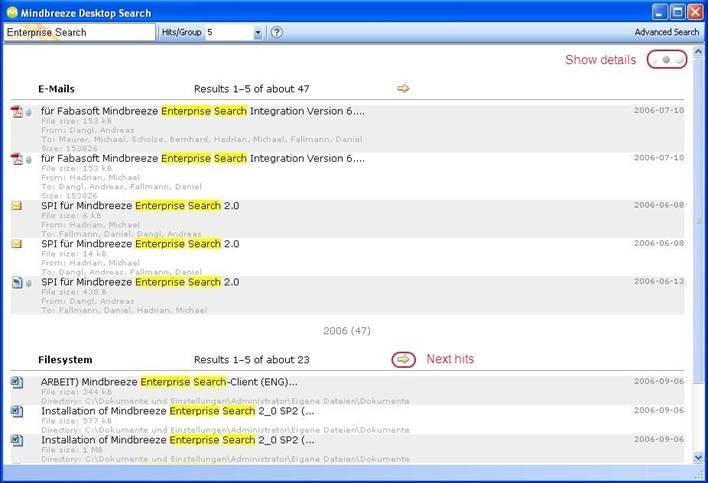Go to next E-Mails results with arrow
708x483 pixels.
pos(403,88)
